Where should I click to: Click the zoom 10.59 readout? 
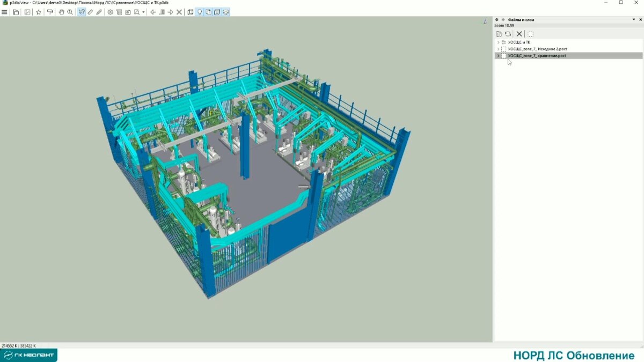tap(504, 25)
